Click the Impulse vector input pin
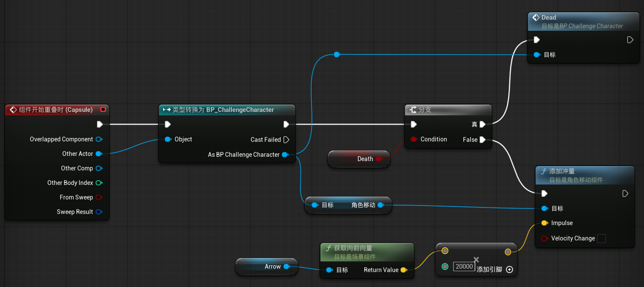The width and height of the screenshot is (644, 287). [x=544, y=223]
